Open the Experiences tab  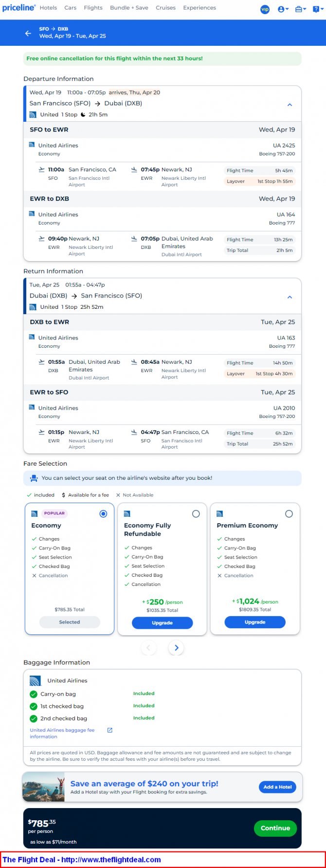pos(199,8)
